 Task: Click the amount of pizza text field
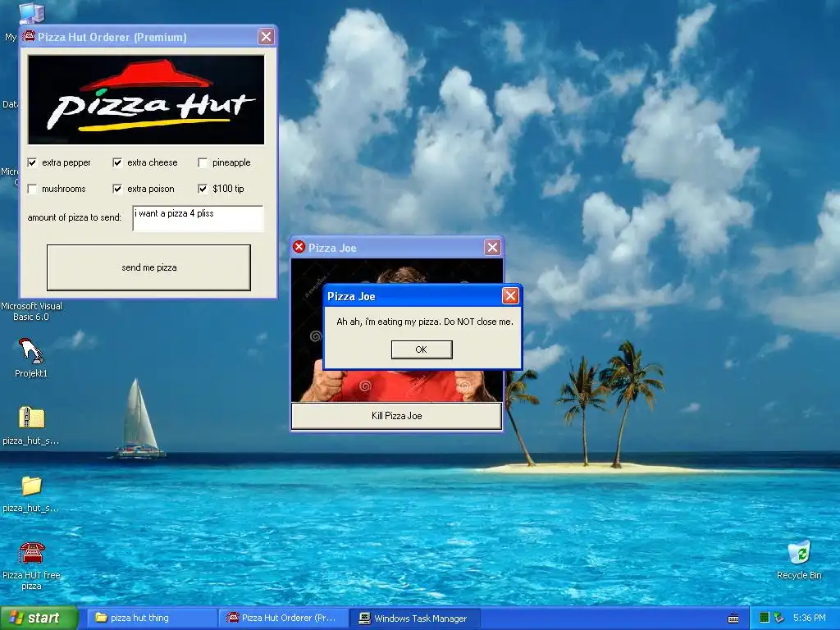(198, 218)
